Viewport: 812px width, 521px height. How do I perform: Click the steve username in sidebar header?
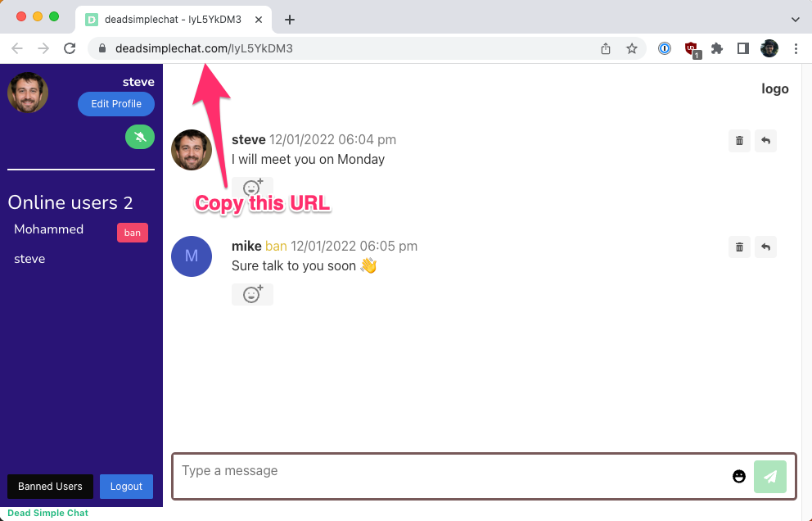point(138,82)
